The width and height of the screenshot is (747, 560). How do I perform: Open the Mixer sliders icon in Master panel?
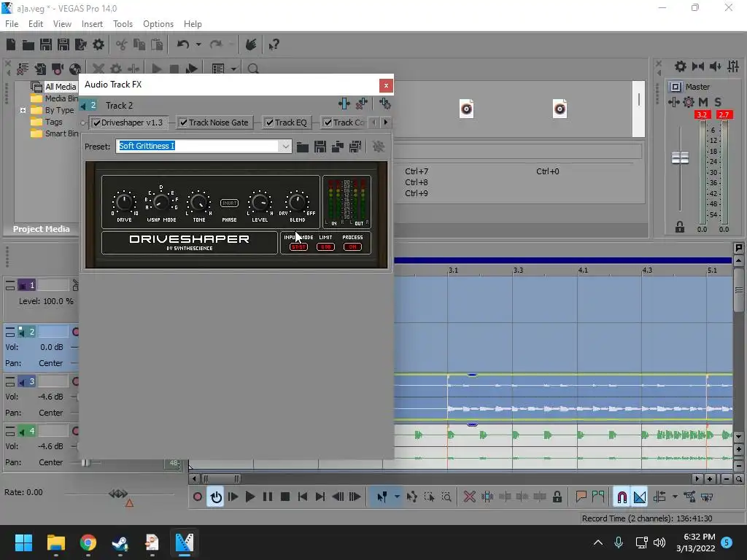click(733, 66)
